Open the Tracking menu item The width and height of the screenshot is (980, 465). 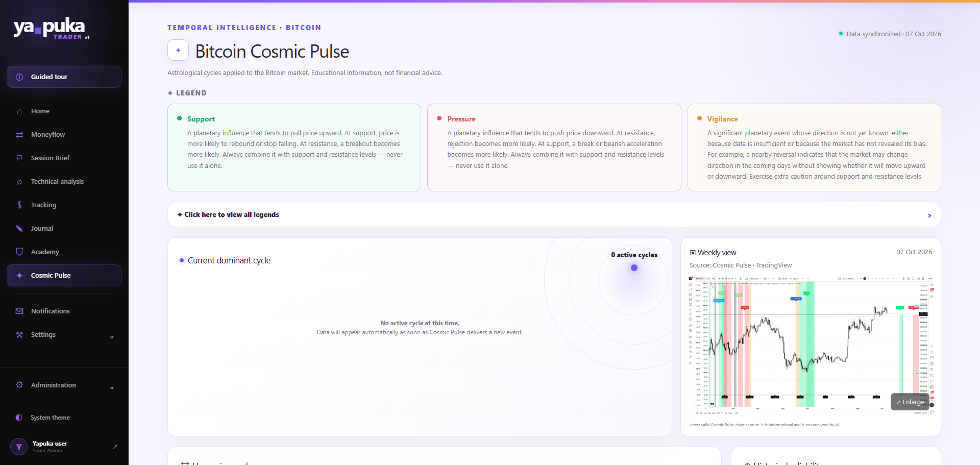(64, 205)
